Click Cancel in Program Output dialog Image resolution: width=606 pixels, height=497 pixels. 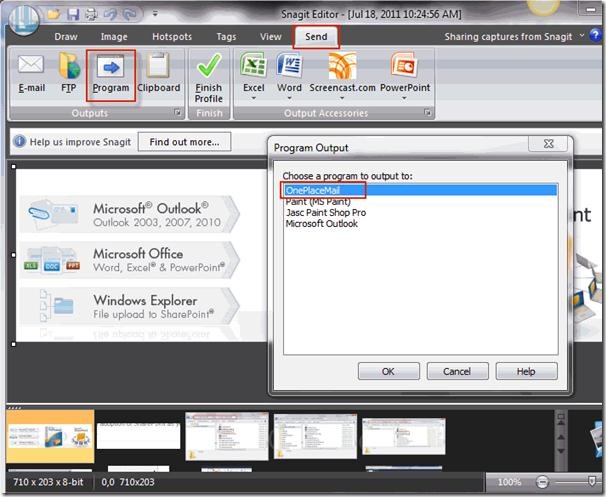pos(457,371)
